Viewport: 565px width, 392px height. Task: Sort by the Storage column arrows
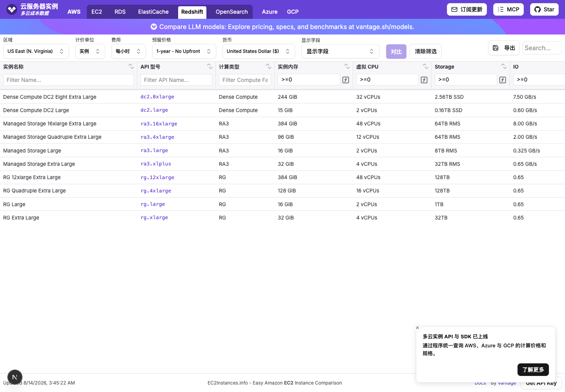(x=504, y=67)
